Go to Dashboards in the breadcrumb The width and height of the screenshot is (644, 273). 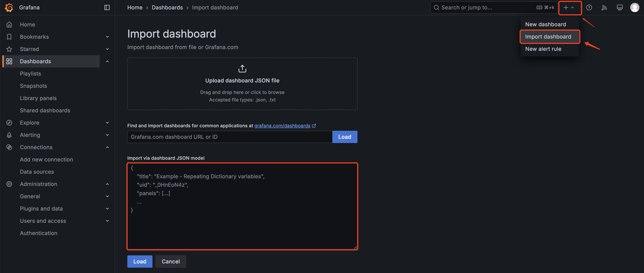coord(167,7)
